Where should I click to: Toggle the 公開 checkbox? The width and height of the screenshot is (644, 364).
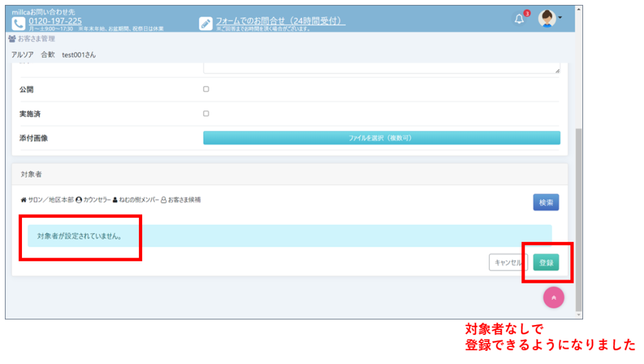pyautogui.click(x=206, y=89)
